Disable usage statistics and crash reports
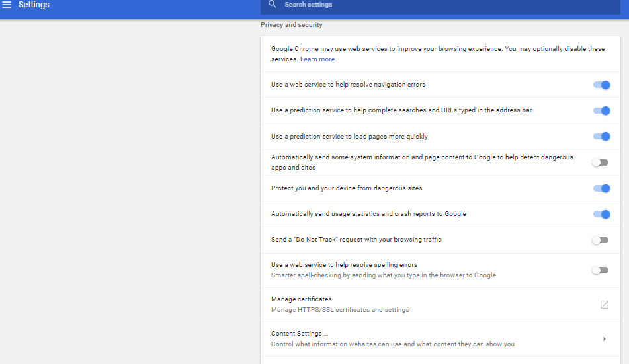Viewport: 629px width, 364px height. pos(601,215)
